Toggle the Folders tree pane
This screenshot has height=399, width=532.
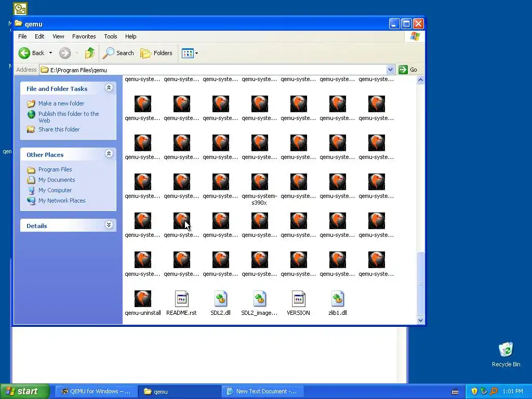(156, 53)
